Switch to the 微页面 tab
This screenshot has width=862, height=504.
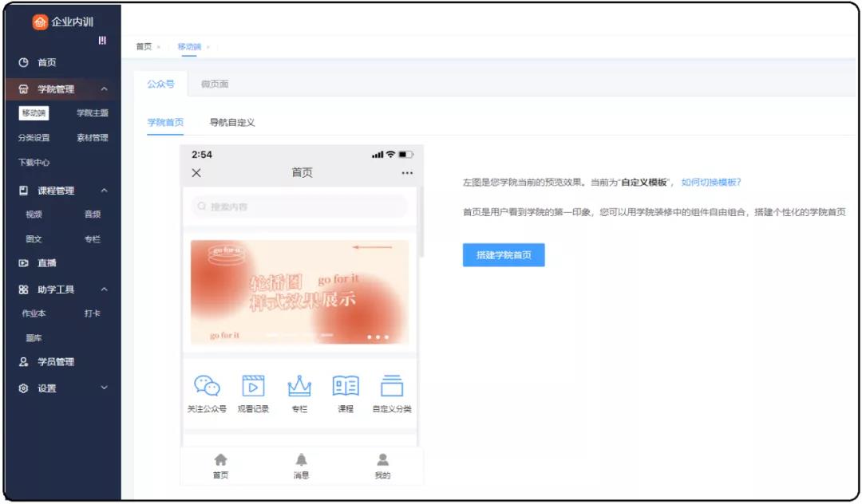pyautogui.click(x=215, y=84)
